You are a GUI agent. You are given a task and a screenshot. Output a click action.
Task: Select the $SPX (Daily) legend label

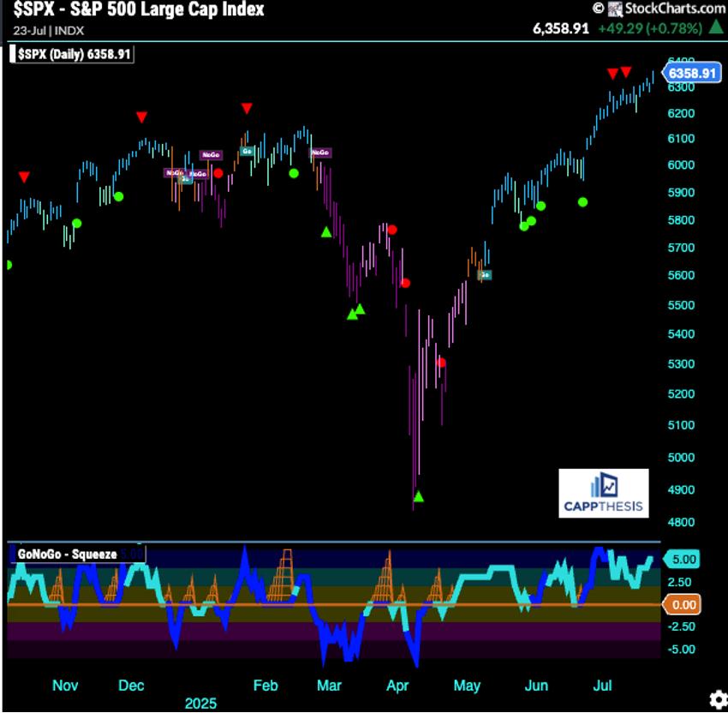coord(75,54)
